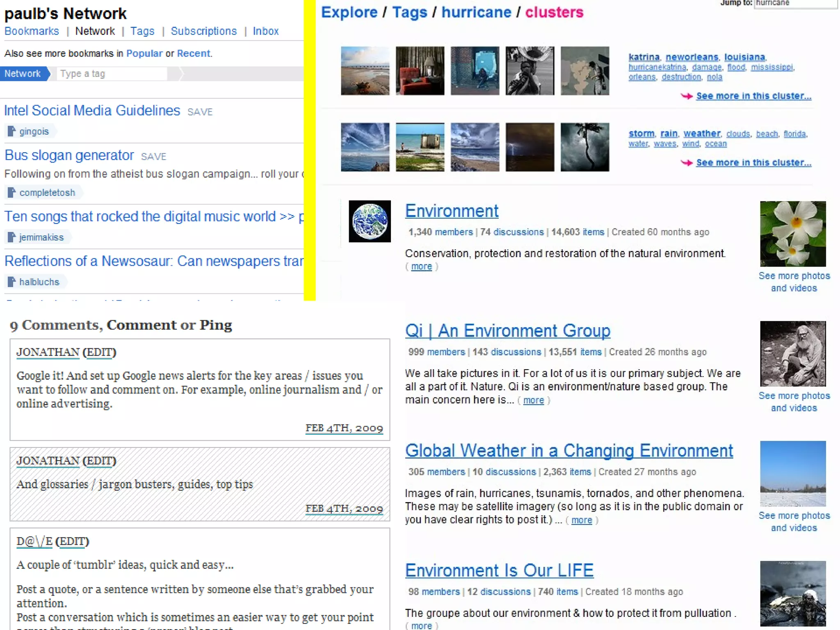
Task: Expand Qi group description with more link
Action: (x=533, y=400)
